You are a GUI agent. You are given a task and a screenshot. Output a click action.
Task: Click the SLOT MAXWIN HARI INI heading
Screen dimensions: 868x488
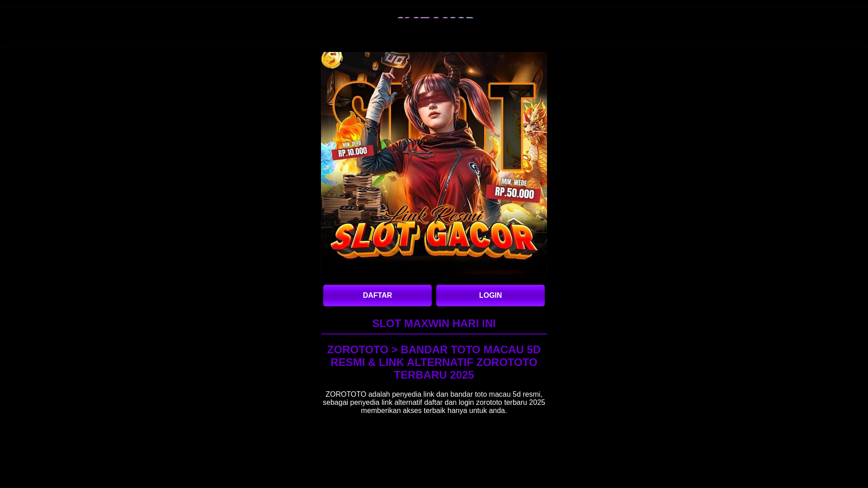pos(434,324)
